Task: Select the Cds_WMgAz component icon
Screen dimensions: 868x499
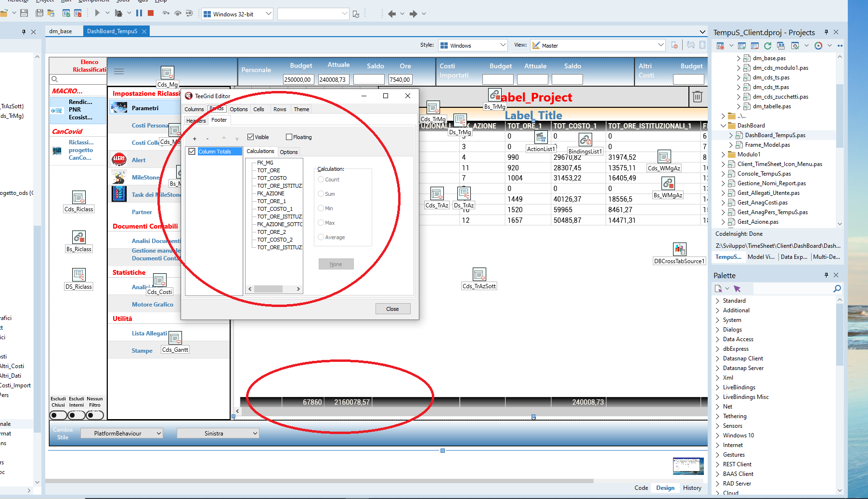Action: (x=664, y=156)
